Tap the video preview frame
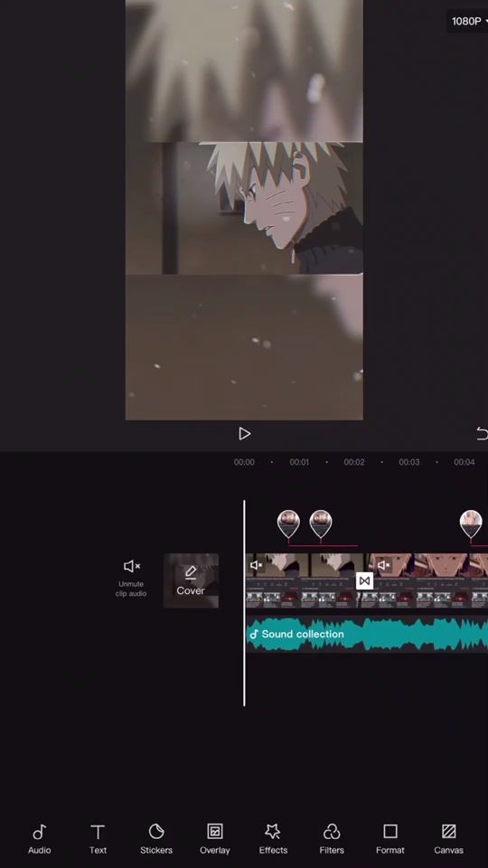The image size is (488, 868). click(244, 210)
